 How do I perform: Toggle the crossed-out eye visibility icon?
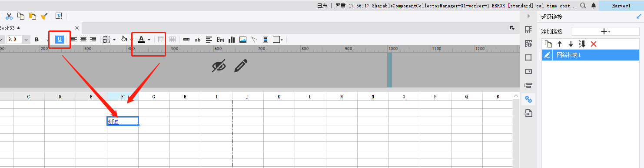[x=219, y=66]
